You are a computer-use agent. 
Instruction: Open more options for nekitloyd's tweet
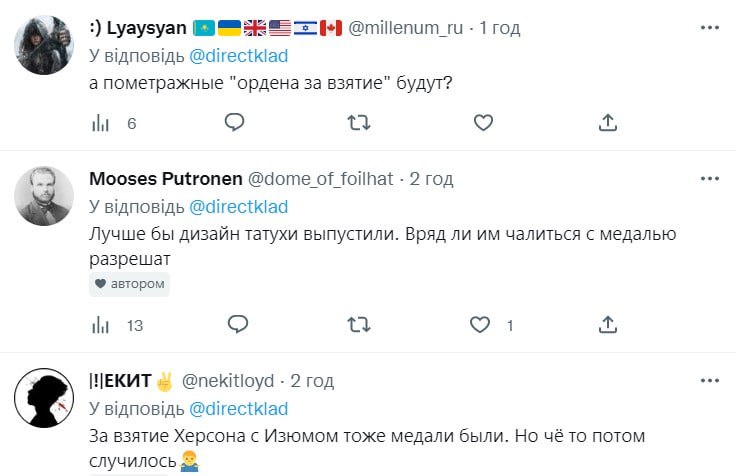tap(710, 379)
